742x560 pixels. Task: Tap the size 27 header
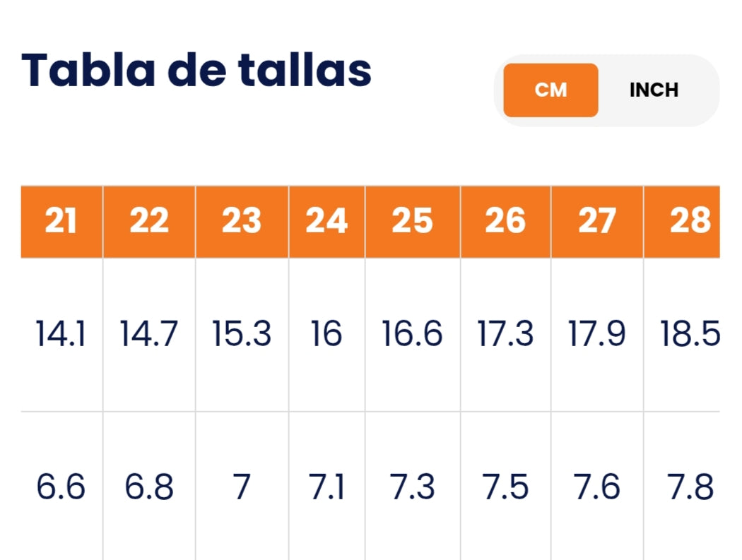(x=597, y=222)
